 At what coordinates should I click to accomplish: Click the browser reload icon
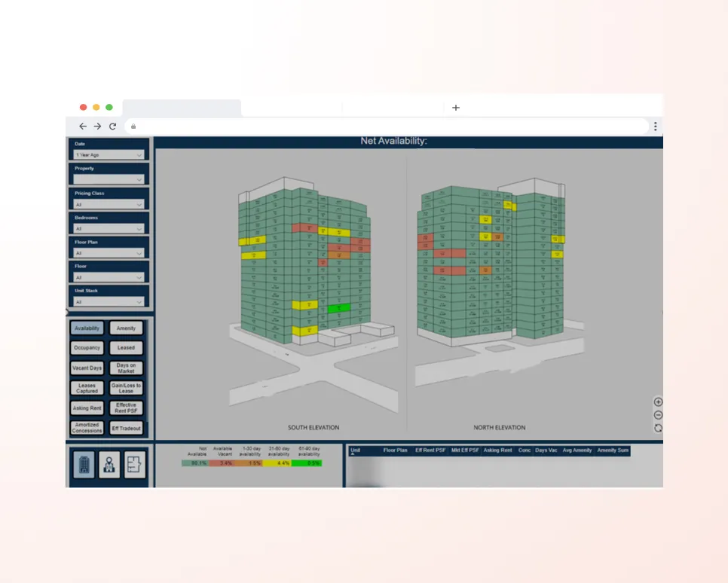(112, 126)
